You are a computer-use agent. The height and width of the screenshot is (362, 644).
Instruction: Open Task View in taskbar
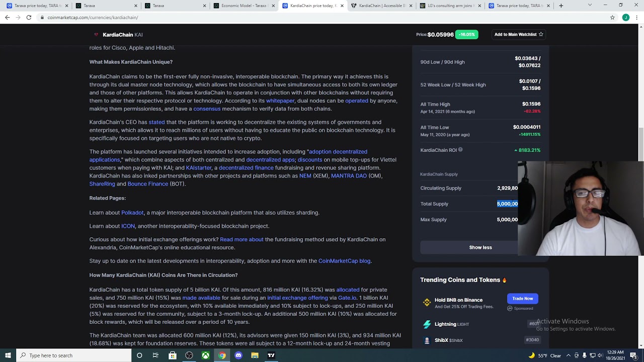(155, 355)
